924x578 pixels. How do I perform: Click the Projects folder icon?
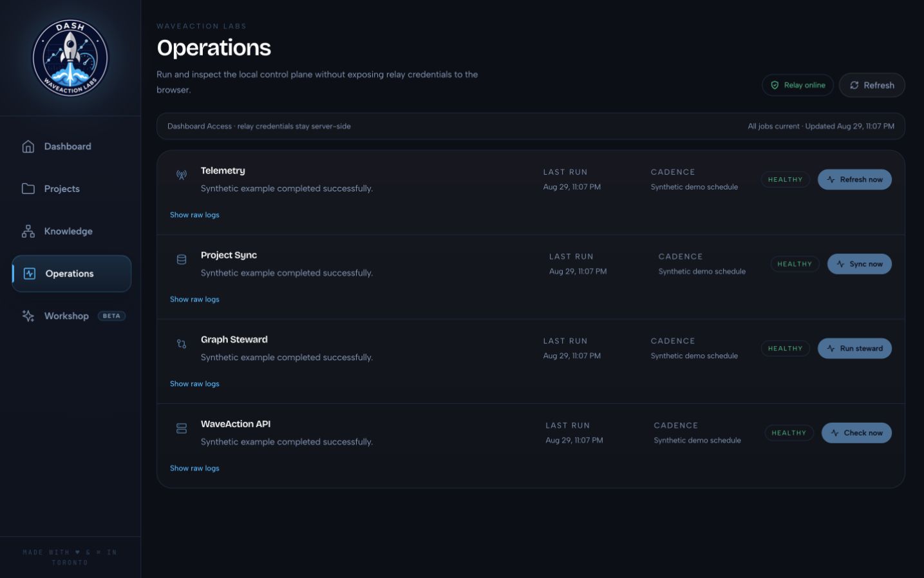(28, 189)
